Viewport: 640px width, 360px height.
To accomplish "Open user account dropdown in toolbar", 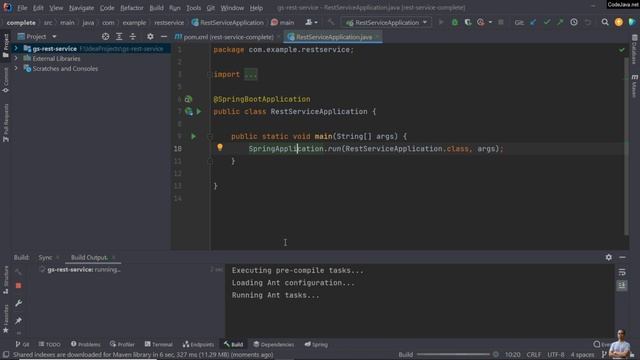I will [x=311, y=22].
